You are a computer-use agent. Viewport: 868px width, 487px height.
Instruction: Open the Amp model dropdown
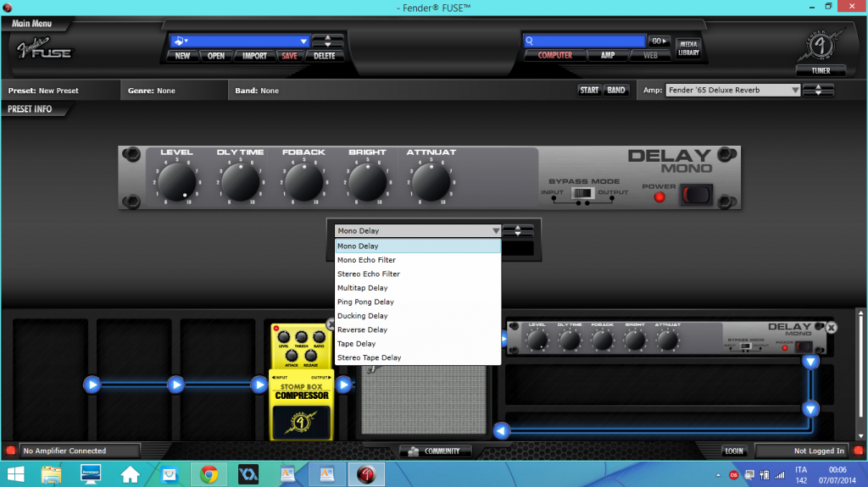tap(733, 91)
